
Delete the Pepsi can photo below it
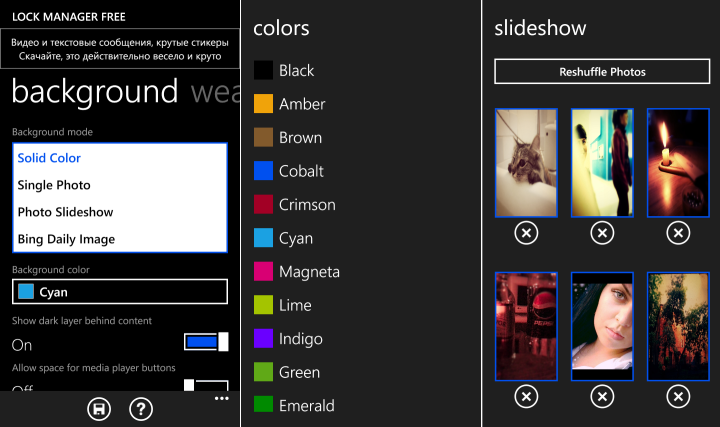[x=526, y=398]
